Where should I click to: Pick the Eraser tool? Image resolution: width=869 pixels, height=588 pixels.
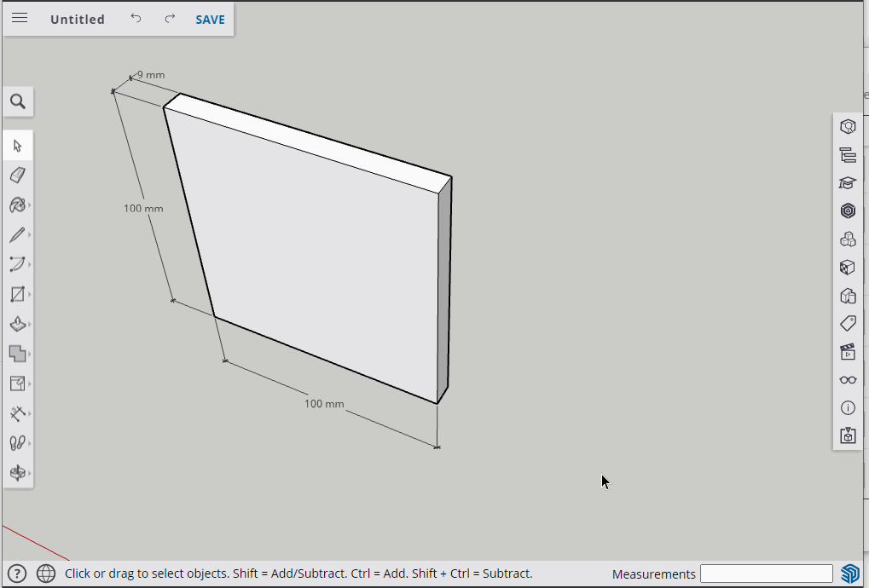click(x=17, y=176)
